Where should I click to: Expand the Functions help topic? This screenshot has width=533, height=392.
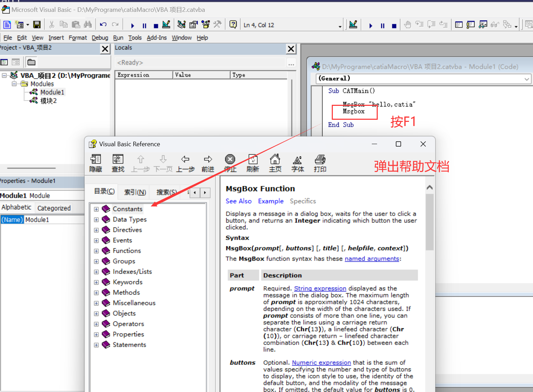pos(96,251)
